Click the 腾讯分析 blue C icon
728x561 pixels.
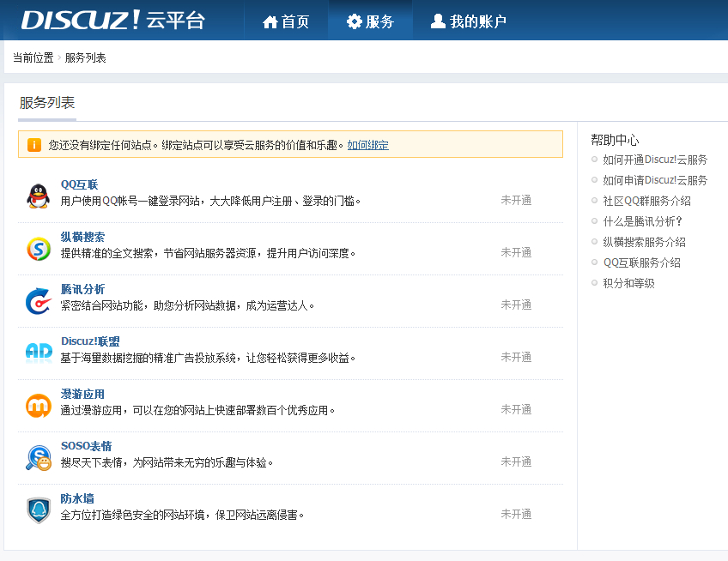click(x=39, y=301)
